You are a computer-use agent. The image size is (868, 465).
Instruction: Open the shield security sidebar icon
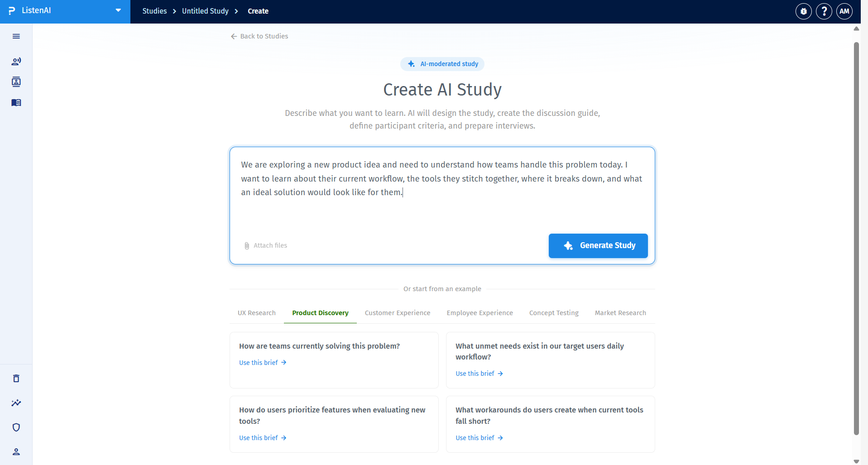point(16,427)
